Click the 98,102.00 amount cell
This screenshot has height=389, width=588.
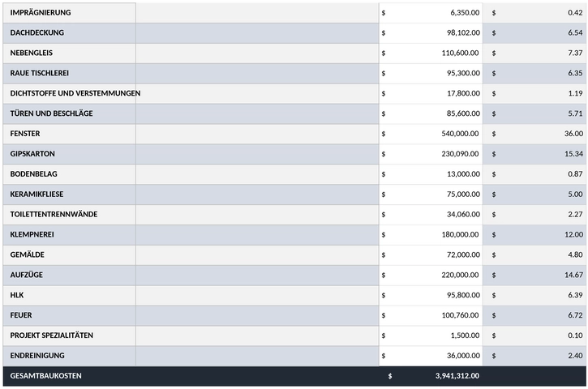(431, 33)
